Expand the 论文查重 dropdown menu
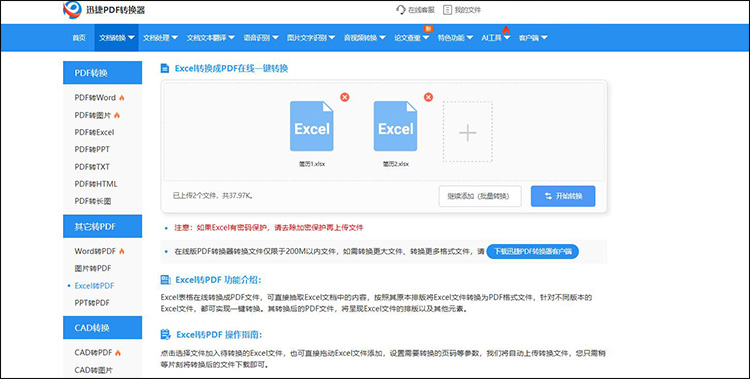This screenshot has height=379, width=750. (x=412, y=38)
